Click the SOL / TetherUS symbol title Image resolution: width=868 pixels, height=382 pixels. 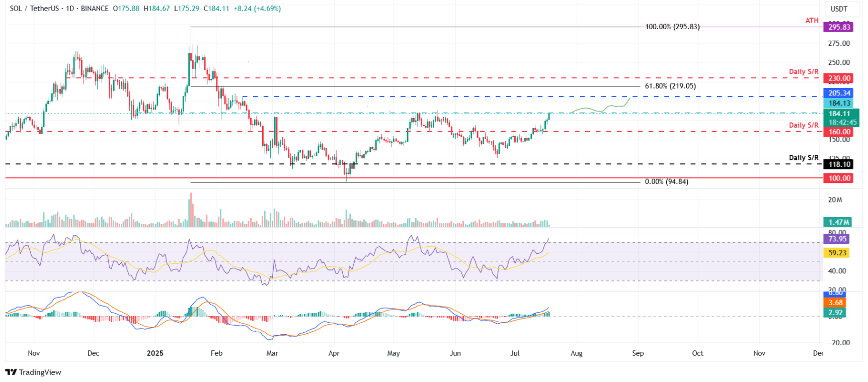point(34,9)
